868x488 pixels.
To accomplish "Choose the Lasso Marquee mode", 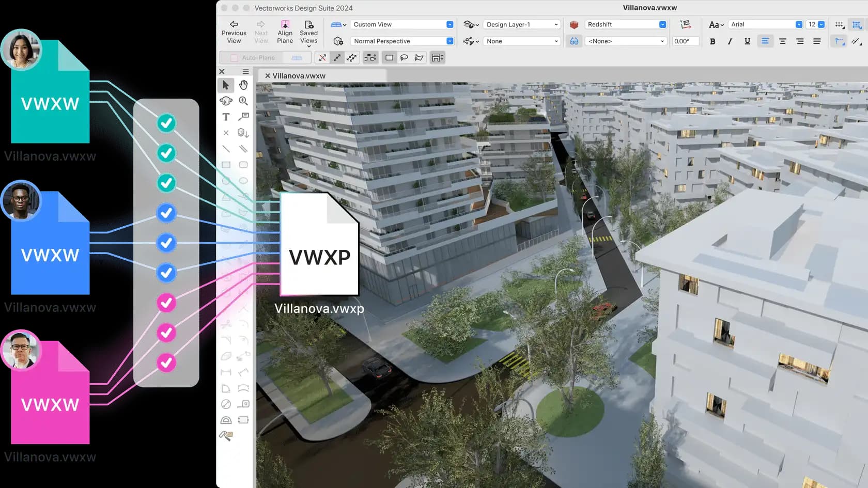I will pos(404,58).
